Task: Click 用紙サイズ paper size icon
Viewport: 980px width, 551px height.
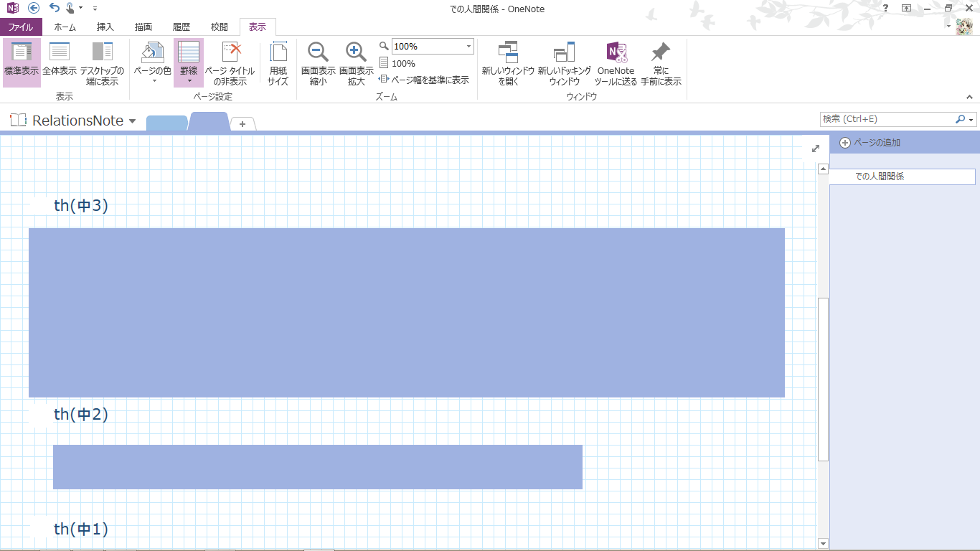Action: [x=278, y=62]
